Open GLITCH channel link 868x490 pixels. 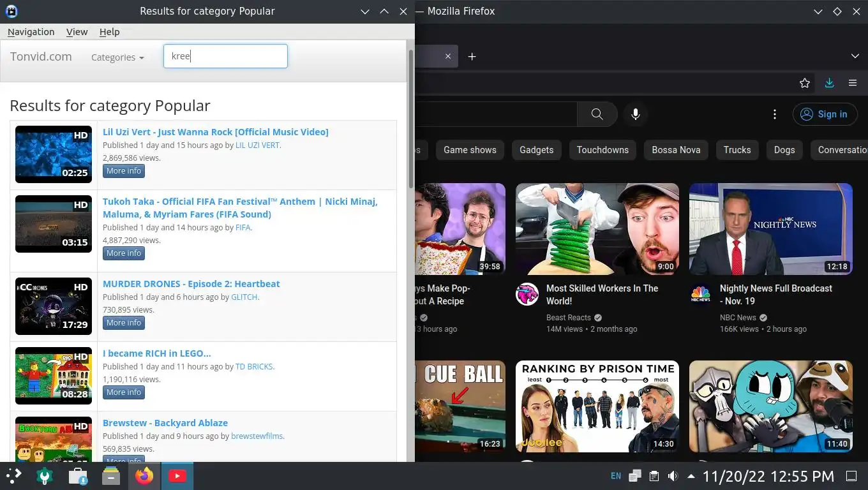(244, 297)
